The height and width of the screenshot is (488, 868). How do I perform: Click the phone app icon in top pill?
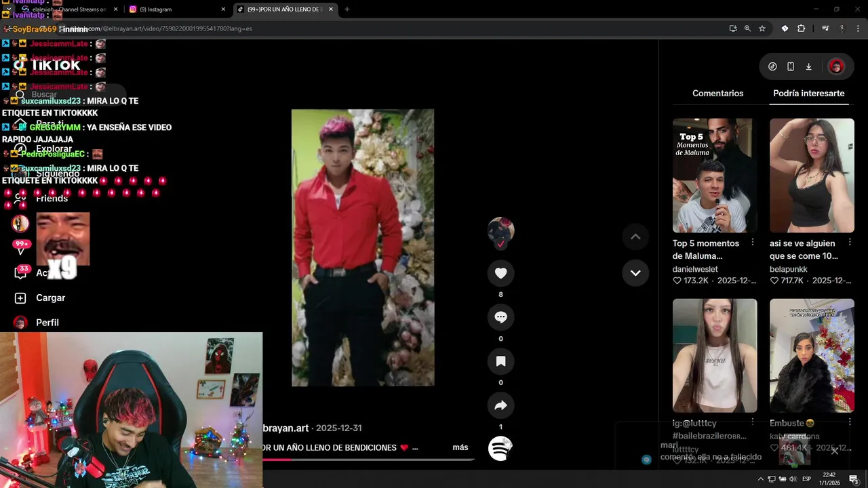tap(791, 66)
